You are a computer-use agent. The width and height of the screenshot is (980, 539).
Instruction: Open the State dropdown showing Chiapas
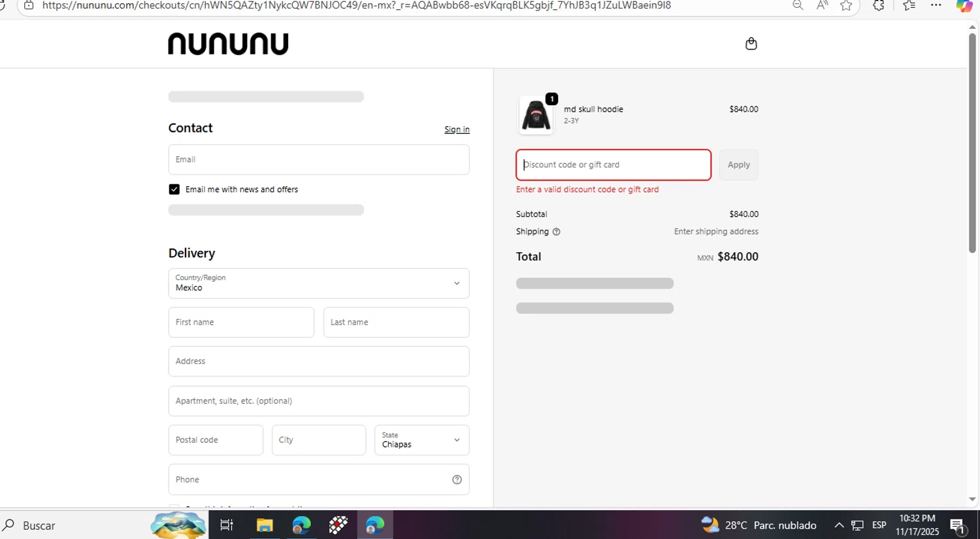pyautogui.click(x=422, y=440)
